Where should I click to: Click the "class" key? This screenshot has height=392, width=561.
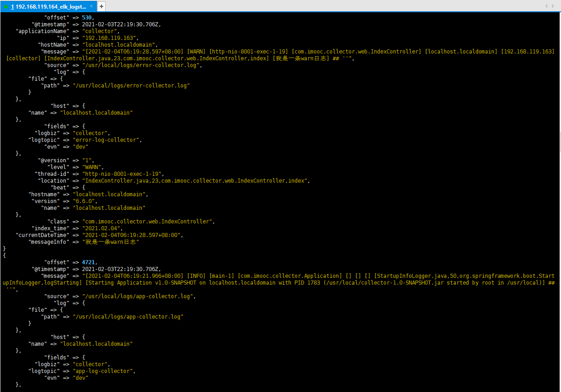point(58,222)
